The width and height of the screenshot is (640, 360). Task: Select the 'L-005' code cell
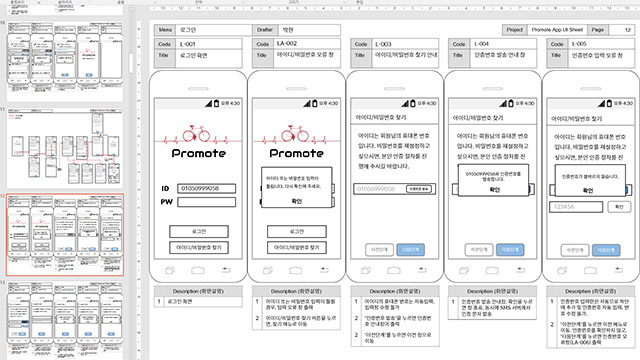[601, 44]
